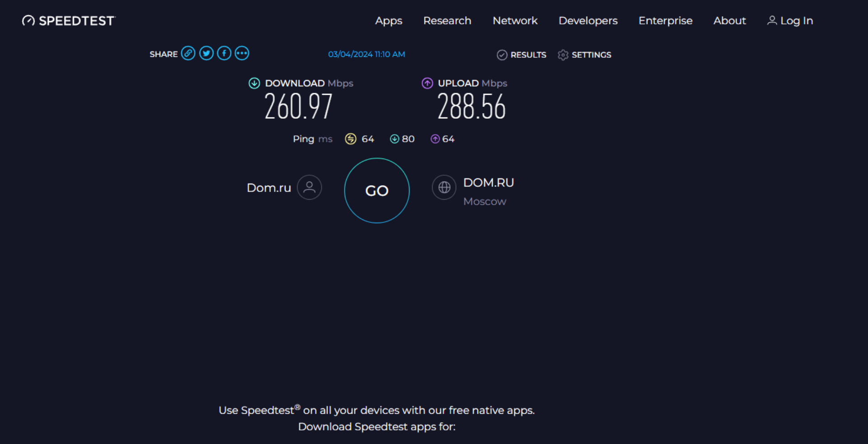
Task: Open the About menu
Action: click(x=730, y=21)
